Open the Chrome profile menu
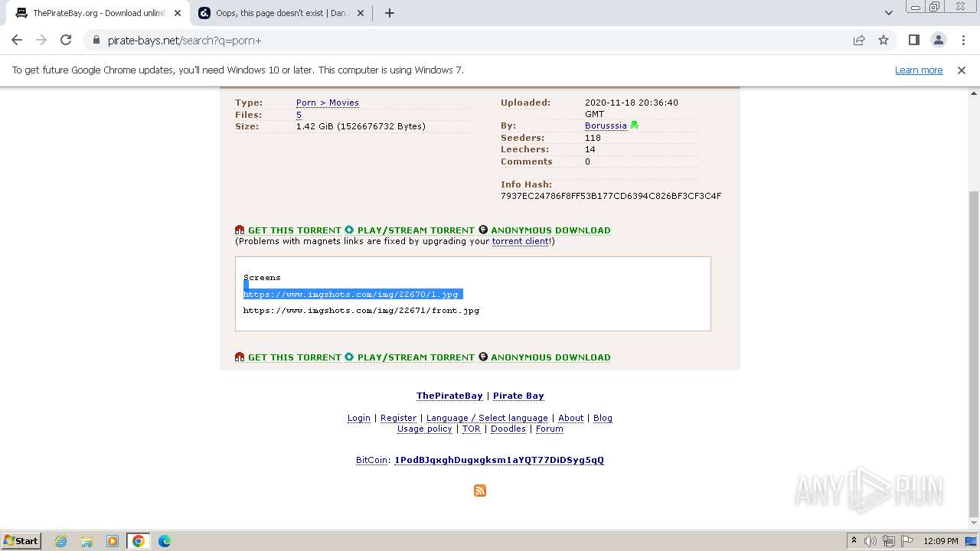This screenshot has width=980, height=551. pyautogui.click(x=939, y=40)
